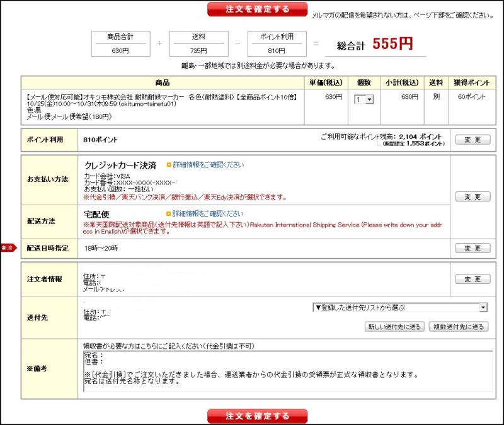504x425 pixels.
Task: Expand the 登録した送付先リストから選ぶ dropdown
Action: coord(400,307)
